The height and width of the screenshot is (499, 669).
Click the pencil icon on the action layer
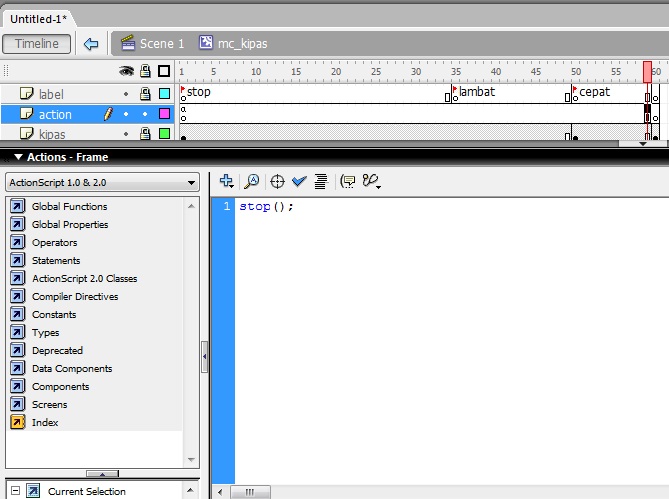108,114
